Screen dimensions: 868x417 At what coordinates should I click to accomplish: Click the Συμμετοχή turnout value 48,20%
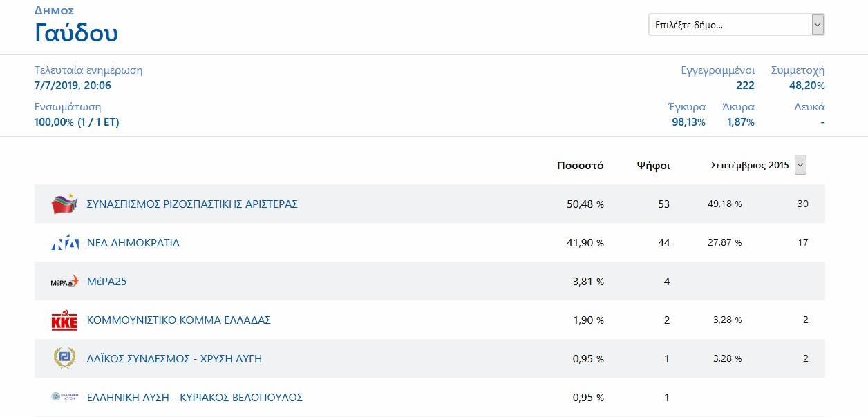pyautogui.click(x=806, y=86)
